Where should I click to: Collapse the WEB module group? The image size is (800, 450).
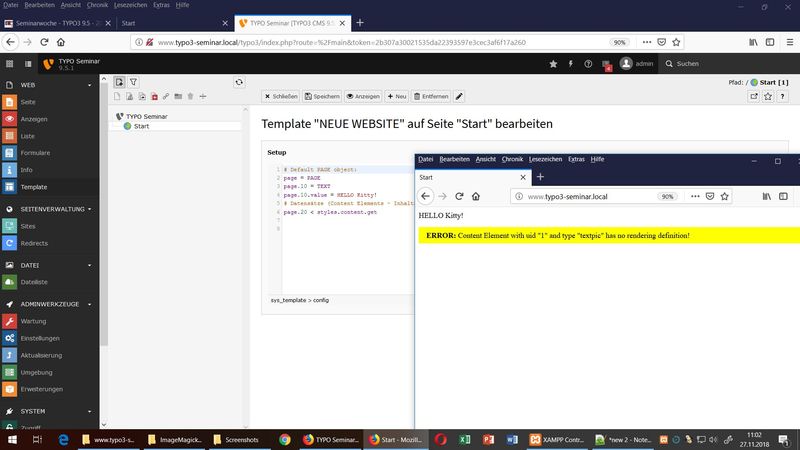[89, 85]
